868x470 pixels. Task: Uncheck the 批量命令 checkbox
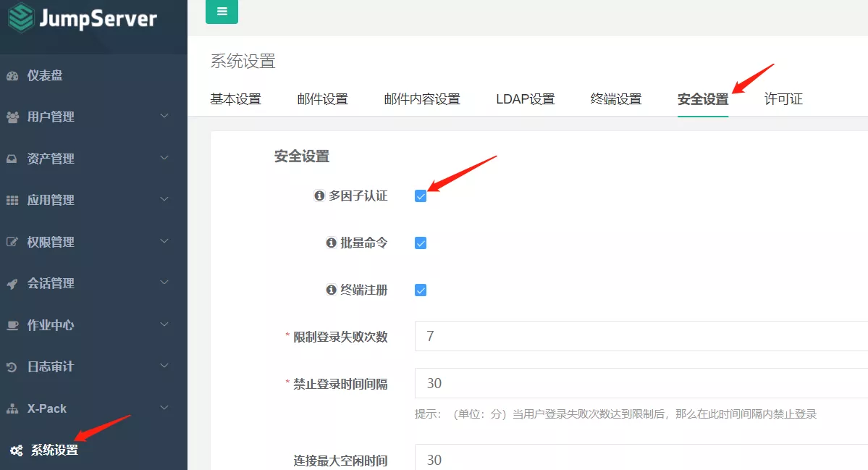421,243
